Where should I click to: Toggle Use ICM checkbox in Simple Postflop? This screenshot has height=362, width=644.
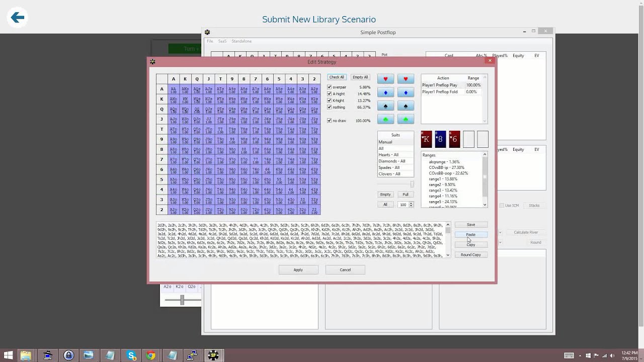tap(502, 205)
